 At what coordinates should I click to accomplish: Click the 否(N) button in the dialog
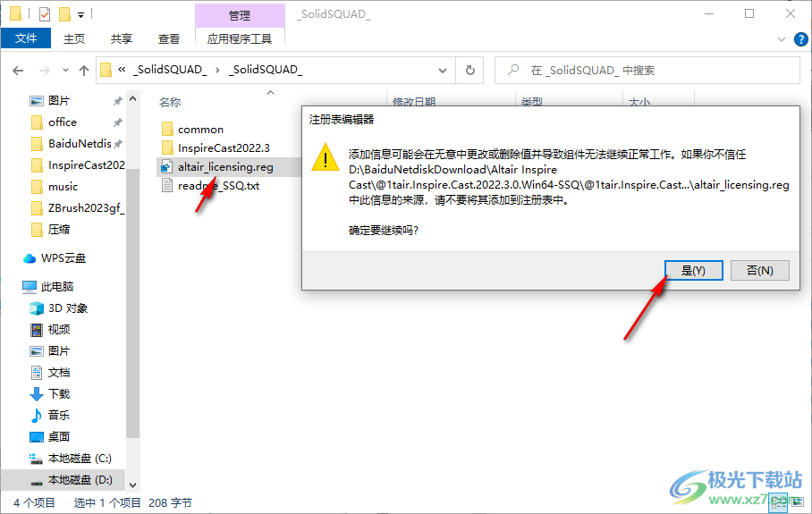click(760, 270)
